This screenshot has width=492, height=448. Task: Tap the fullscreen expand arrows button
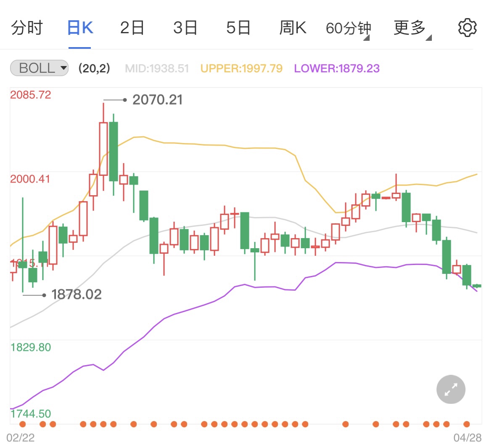(x=451, y=389)
